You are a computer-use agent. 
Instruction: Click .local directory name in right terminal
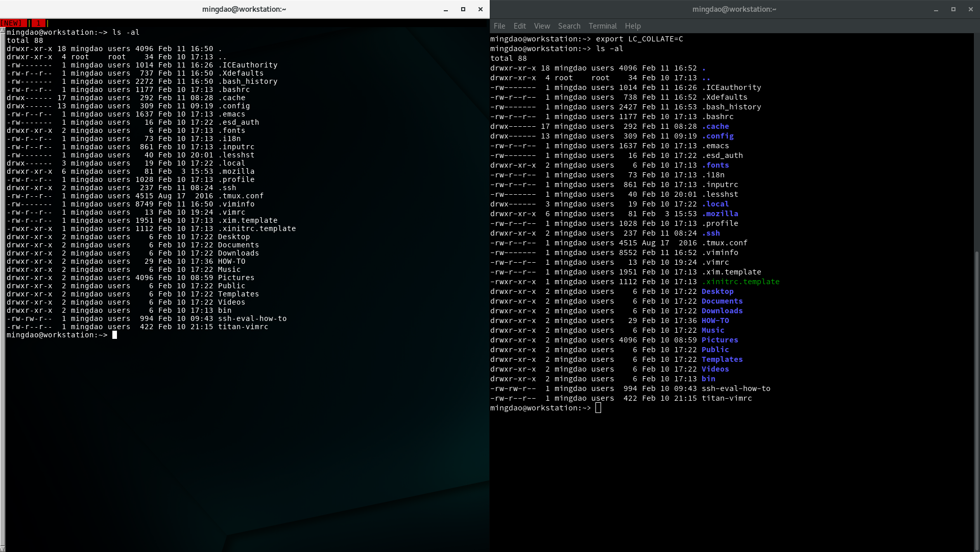(x=715, y=204)
